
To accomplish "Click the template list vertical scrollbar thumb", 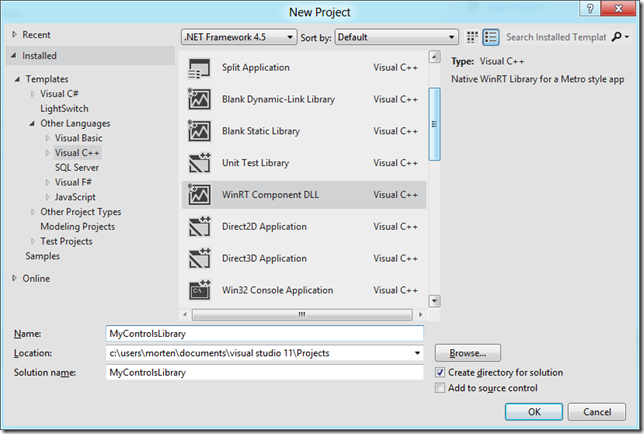I will (435, 124).
